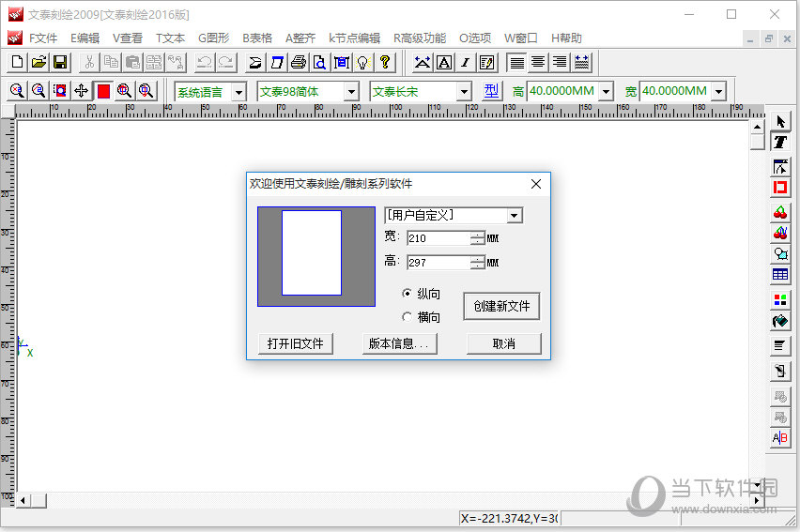Align text right with the toolbar icon
This screenshot has width=800, height=532.
pyautogui.click(x=560, y=62)
